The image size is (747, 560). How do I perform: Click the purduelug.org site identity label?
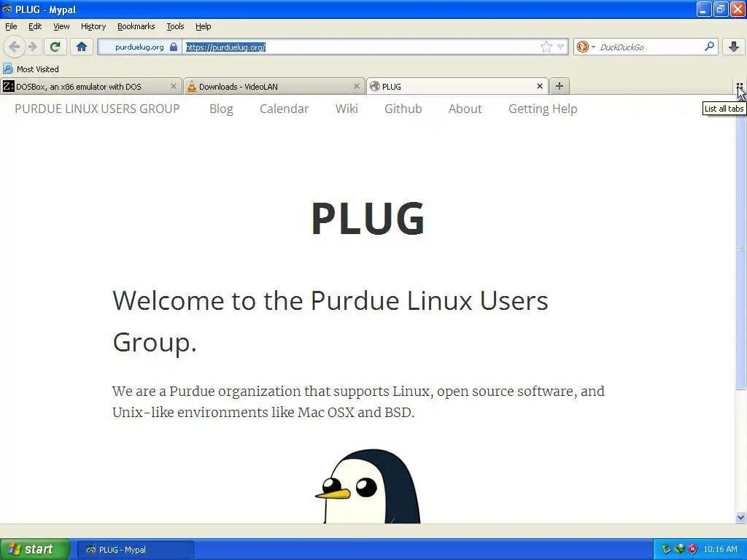click(139, 47)
